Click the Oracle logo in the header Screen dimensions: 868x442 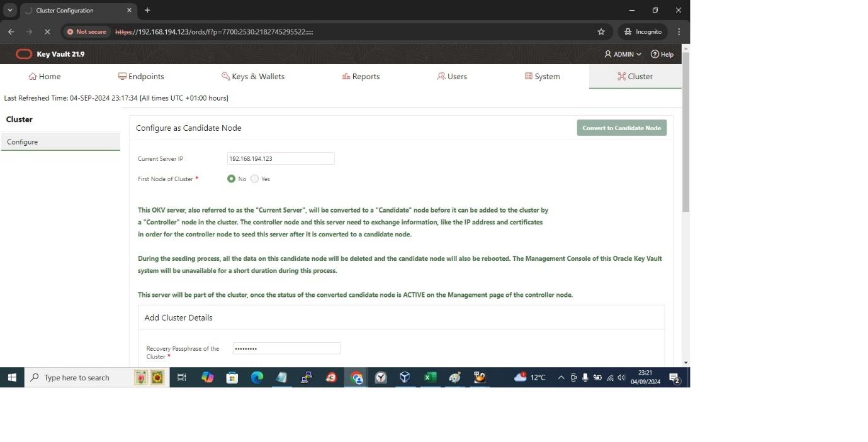coord(24,54)
